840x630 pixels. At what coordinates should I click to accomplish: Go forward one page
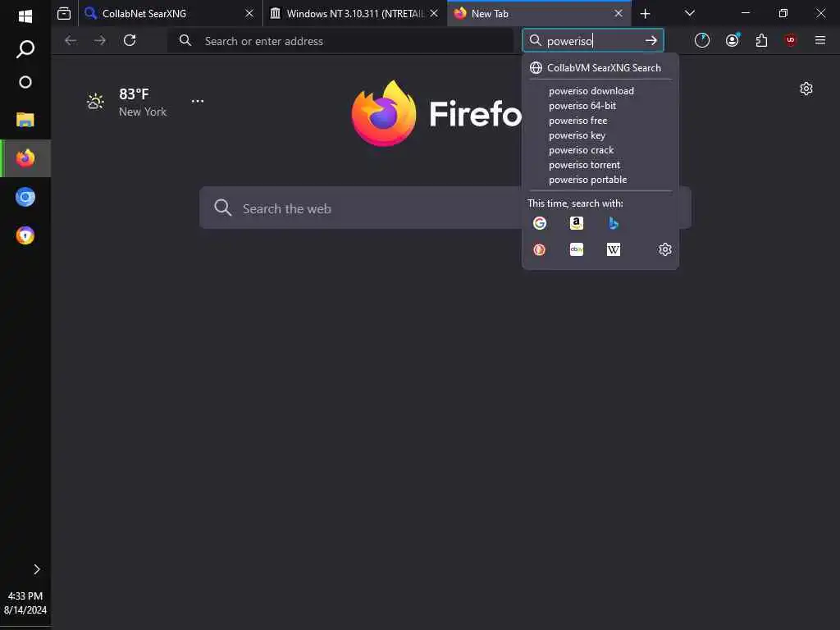point(99,41)
